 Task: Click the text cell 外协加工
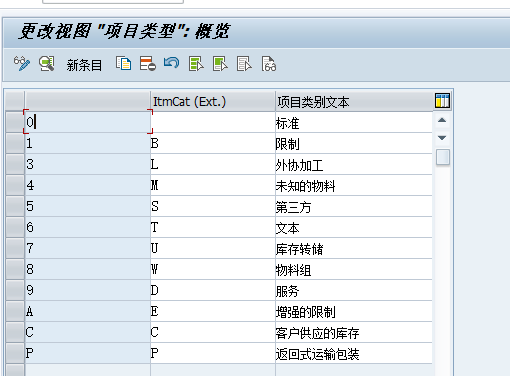coord(354,164)
